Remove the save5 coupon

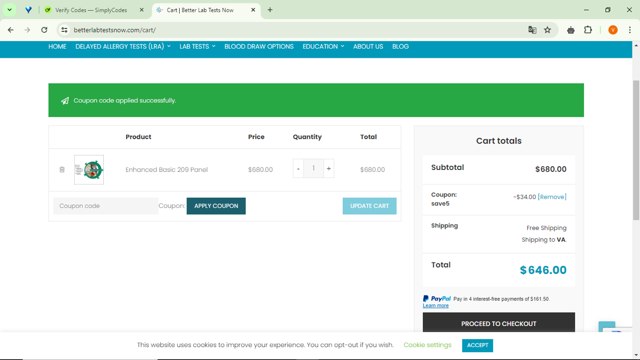(x=552, y=197)
